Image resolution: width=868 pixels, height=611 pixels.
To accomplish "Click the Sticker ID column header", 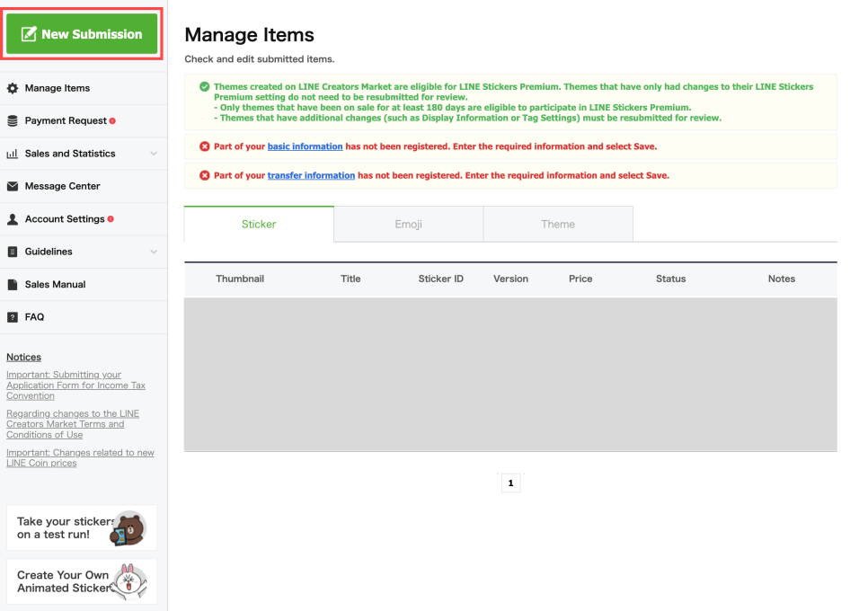I will click(x=440, y=279).
